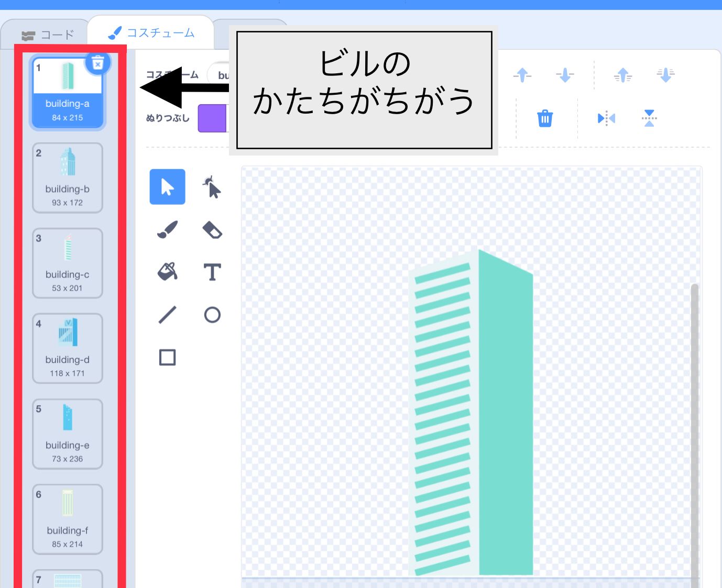Delete the building-a costume via its trash badge

[x=97, y=62]
